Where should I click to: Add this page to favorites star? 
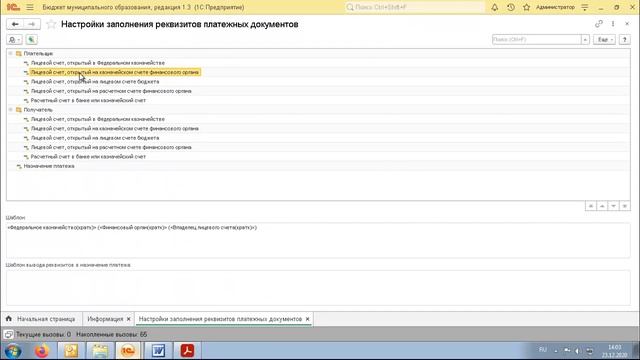(51, 24)
